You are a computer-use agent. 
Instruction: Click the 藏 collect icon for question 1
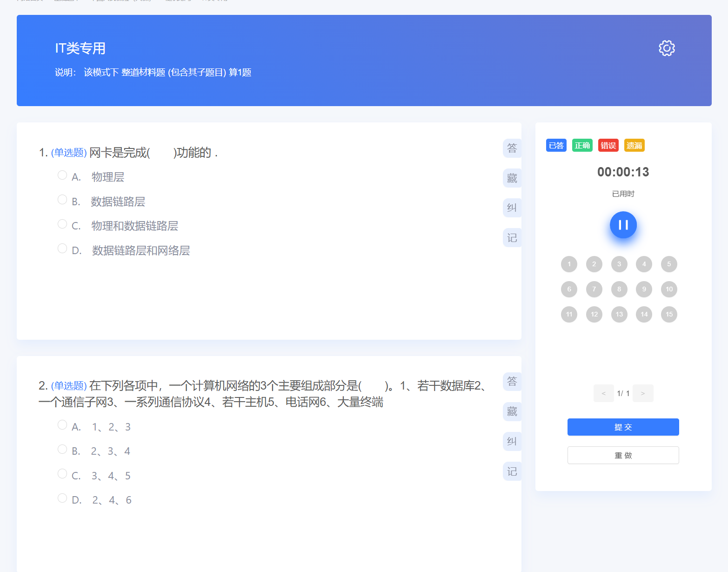(x=512, y=178)
